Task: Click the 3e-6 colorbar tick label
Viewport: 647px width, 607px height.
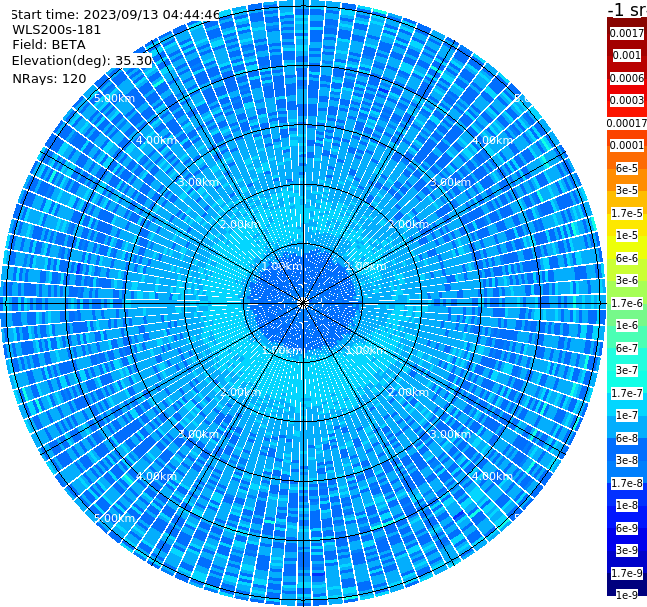Action: (x=627, y=280)
